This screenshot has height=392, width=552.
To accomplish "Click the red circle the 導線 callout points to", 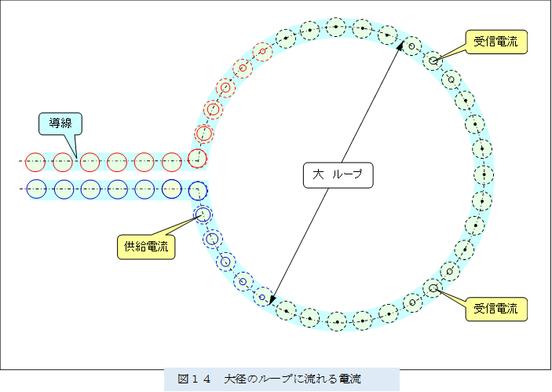I will click(88, 161).
